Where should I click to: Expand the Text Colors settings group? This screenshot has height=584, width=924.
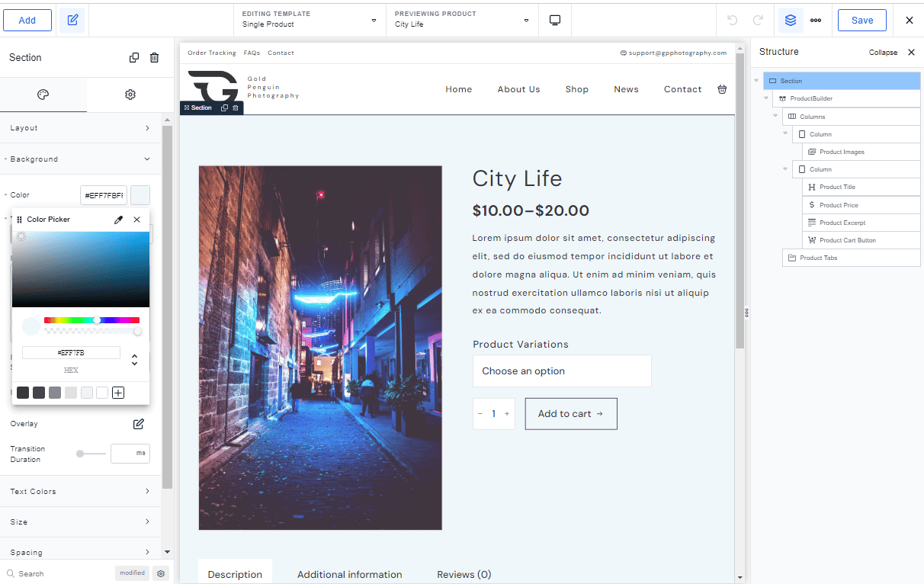pyautogui.click(x=80, y=492)
